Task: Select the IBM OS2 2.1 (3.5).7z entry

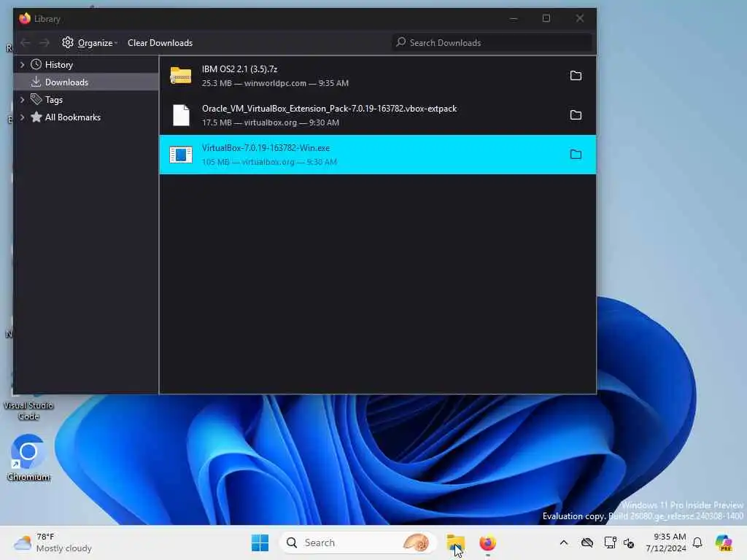Action: point(377,76)
